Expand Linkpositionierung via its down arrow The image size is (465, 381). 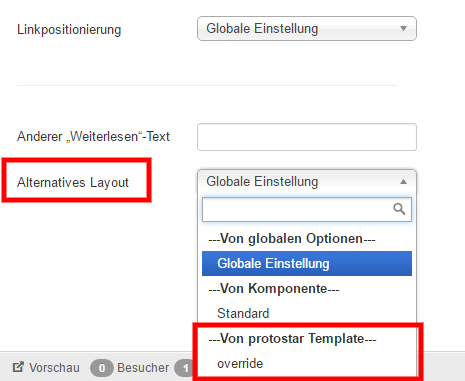pos(403,29)
